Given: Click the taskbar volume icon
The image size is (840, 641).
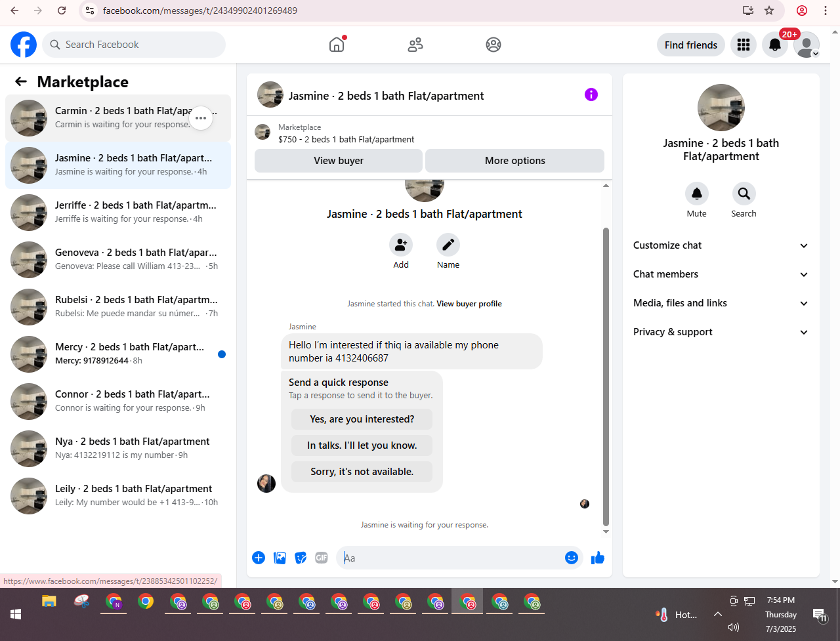Looking at the screenshot, I should pyautogui.click(x=734, y=627).
